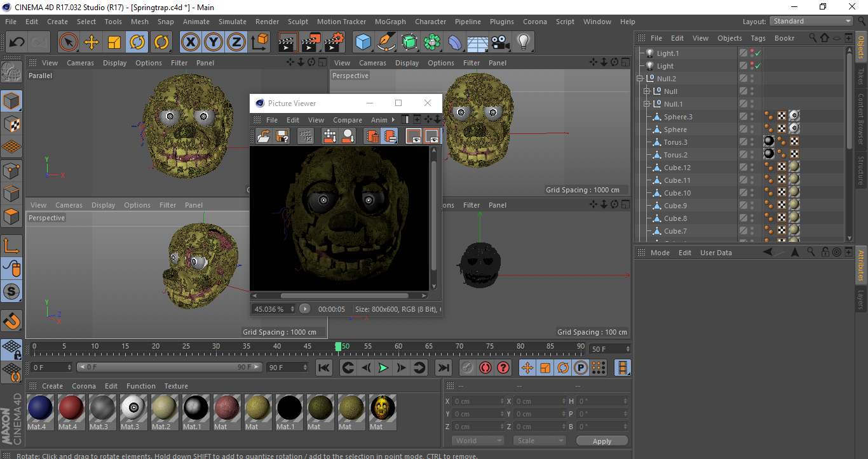Open Create menu in material manager
The image size is (868, 459).
pos(53,386)
